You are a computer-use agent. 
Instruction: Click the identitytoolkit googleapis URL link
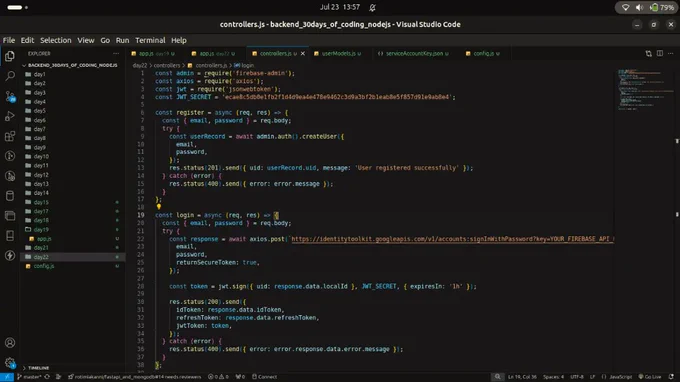[452, 238]
